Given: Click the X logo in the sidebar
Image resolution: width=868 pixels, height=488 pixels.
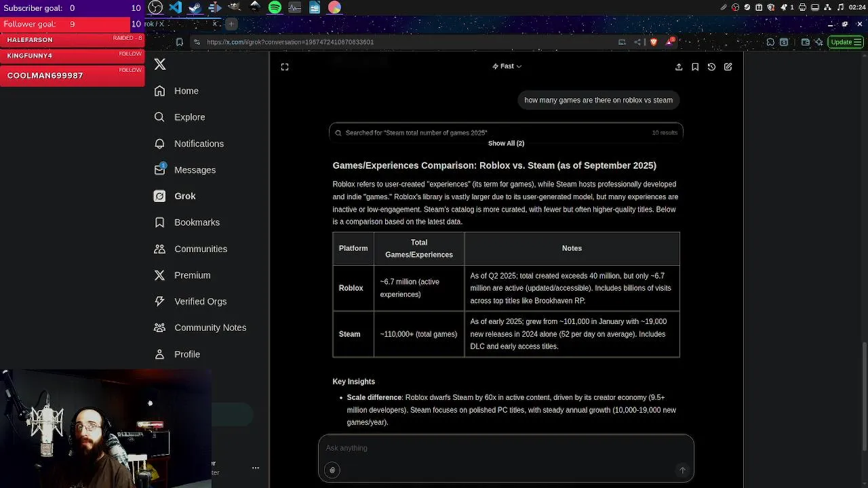Looking at the screenshot, I should [160, 64].
